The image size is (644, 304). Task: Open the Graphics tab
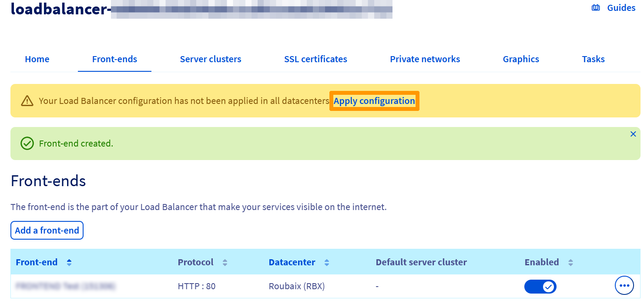click(x=521, y=59)
